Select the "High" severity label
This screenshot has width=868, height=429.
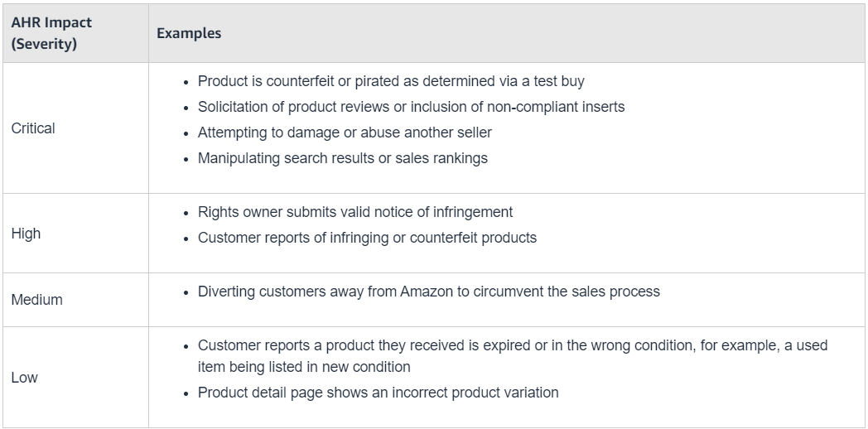26,234
